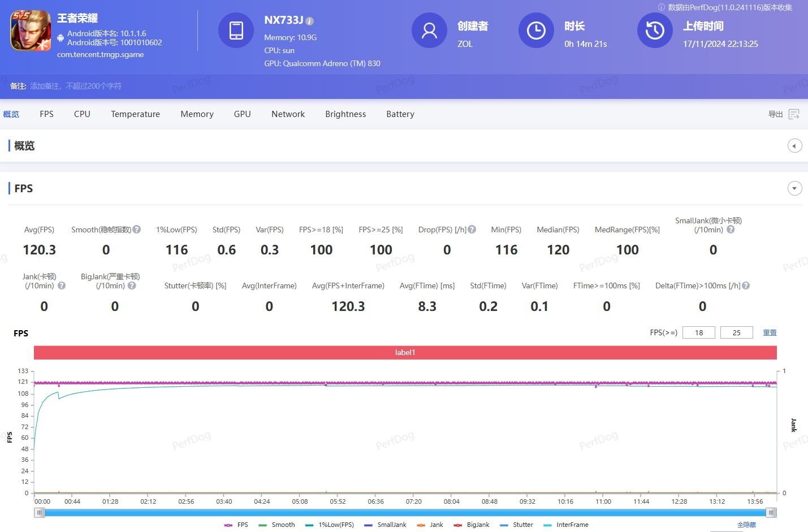The image size is (808, 532).
Task: Click the Avg(FTime) value 8.3
Action: (427, 306)
